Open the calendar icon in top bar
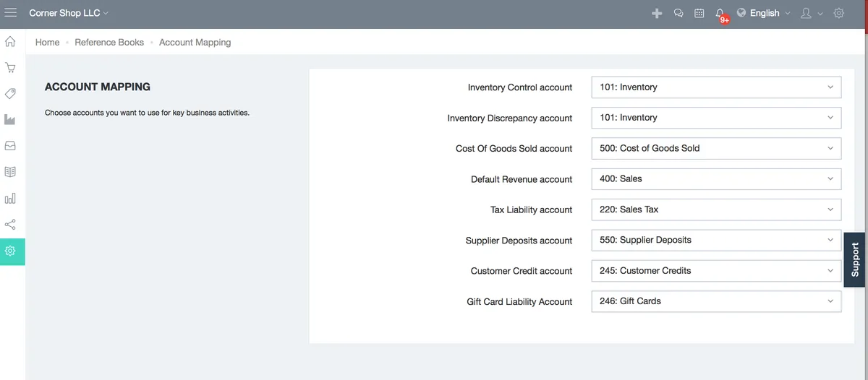868x380 pixels. 699,13
